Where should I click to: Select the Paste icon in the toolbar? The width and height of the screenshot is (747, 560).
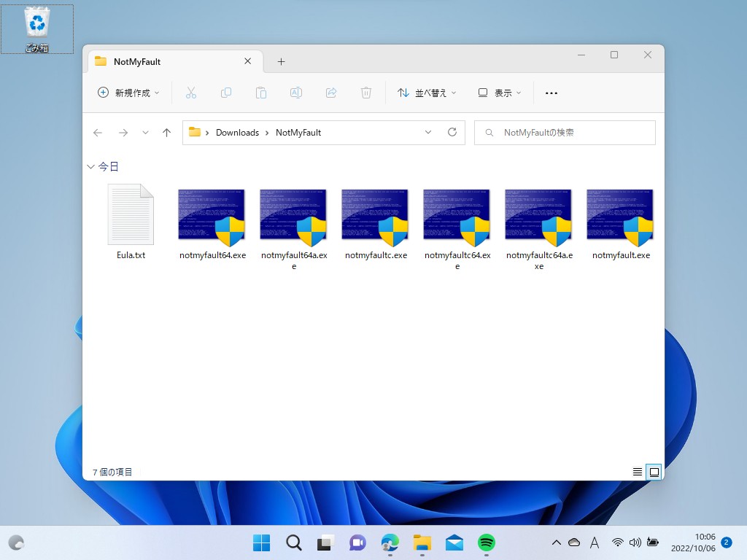click(x=260, y=93)
